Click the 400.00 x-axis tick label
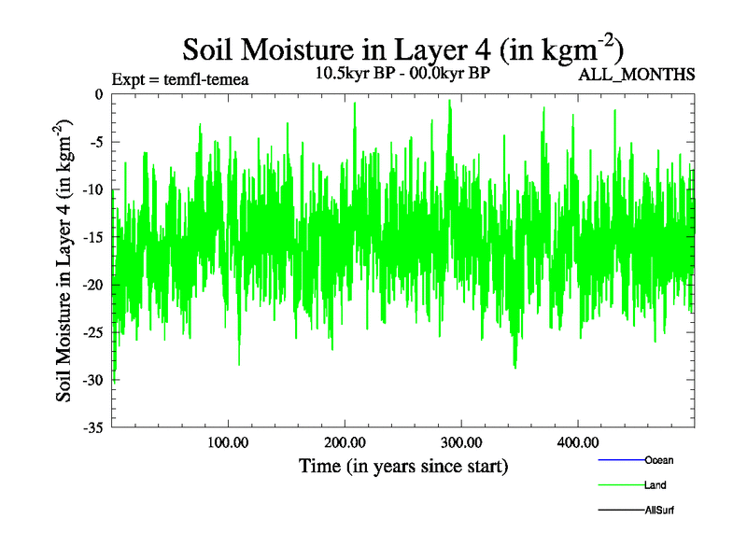Image resolution: width=747 pixels, height=560 pixels. [578, 442]
